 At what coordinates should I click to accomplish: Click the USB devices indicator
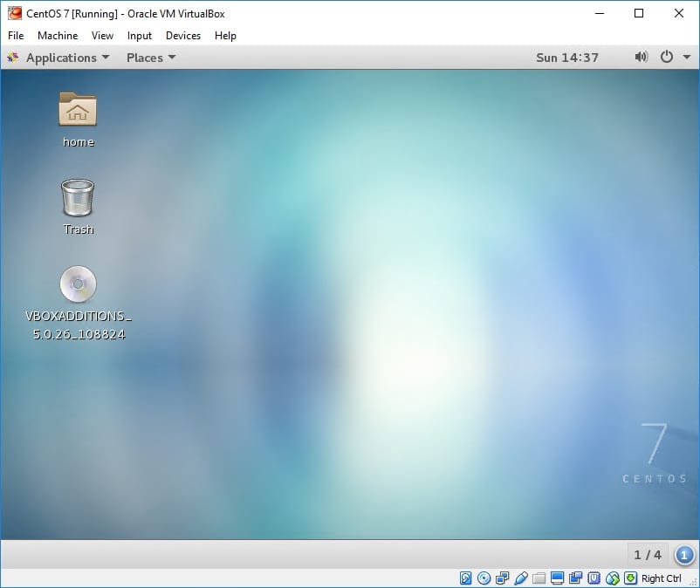tap(521, 578)
